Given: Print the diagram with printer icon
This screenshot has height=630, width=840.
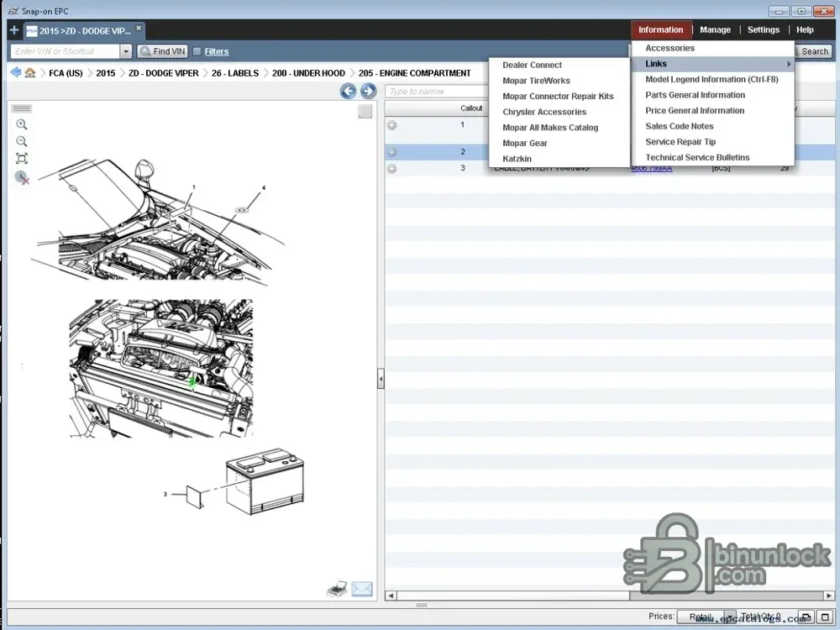Looking at the screenshot, I should (337, 589).
